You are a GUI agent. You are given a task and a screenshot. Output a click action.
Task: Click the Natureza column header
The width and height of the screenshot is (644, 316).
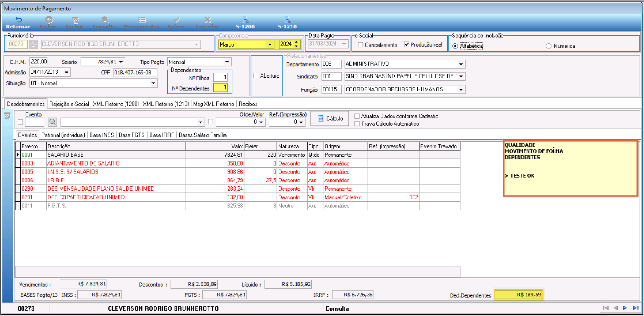[292, 146]
